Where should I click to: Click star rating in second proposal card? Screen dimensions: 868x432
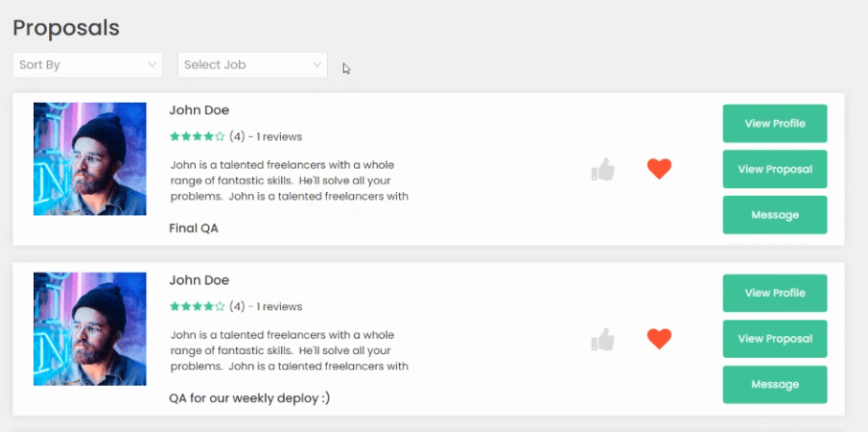(x=197, y=306)
